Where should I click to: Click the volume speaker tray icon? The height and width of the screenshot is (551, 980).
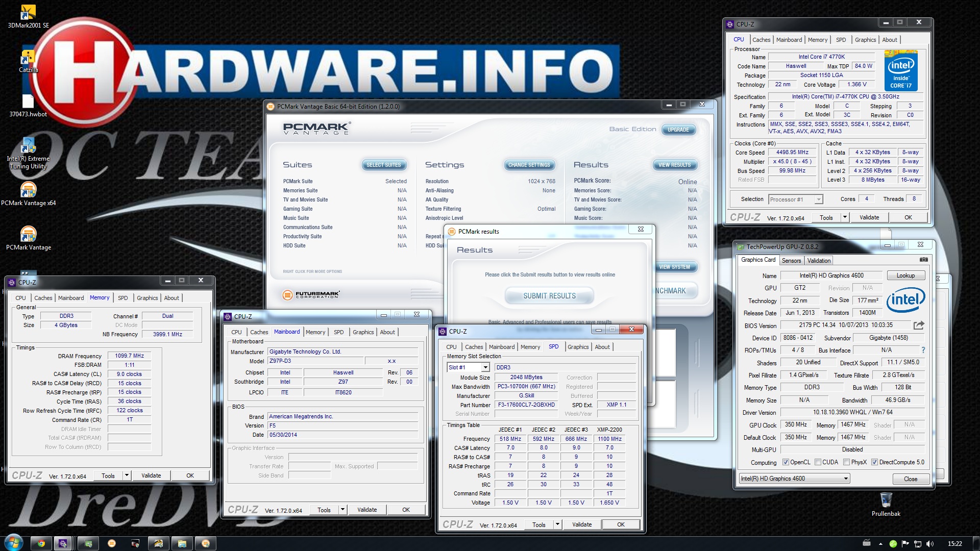(x=929, y=544)
